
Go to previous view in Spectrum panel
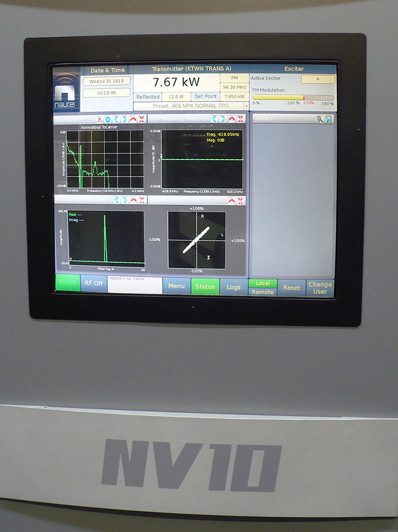(x=116, y=119)
